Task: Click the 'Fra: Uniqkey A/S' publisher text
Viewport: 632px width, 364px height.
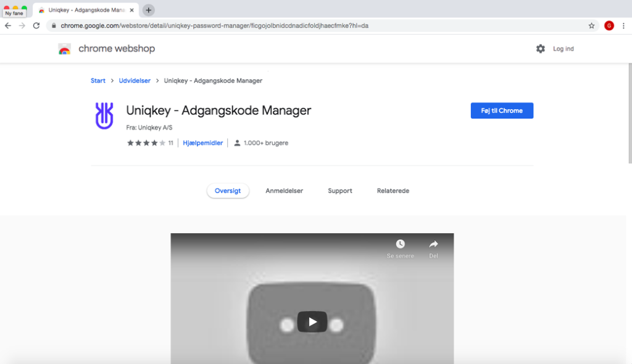Action: click(x=149, y=128)
